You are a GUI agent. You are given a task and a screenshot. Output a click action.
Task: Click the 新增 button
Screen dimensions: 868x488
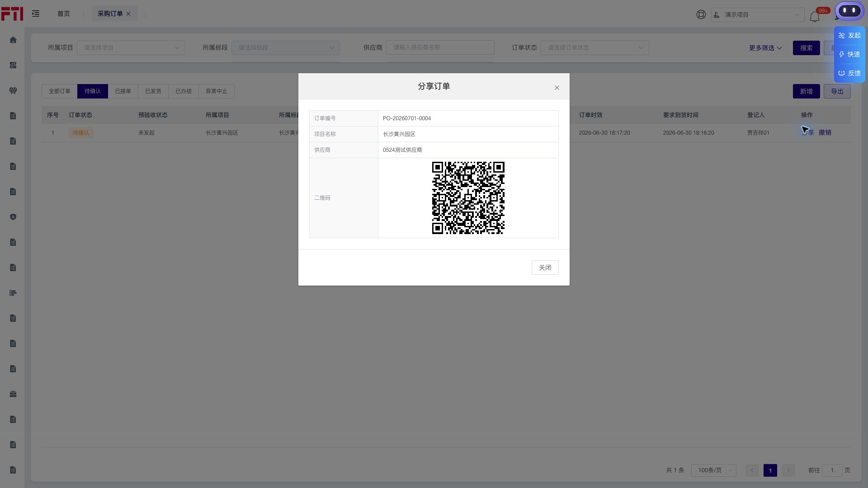(x=807, y=91)
